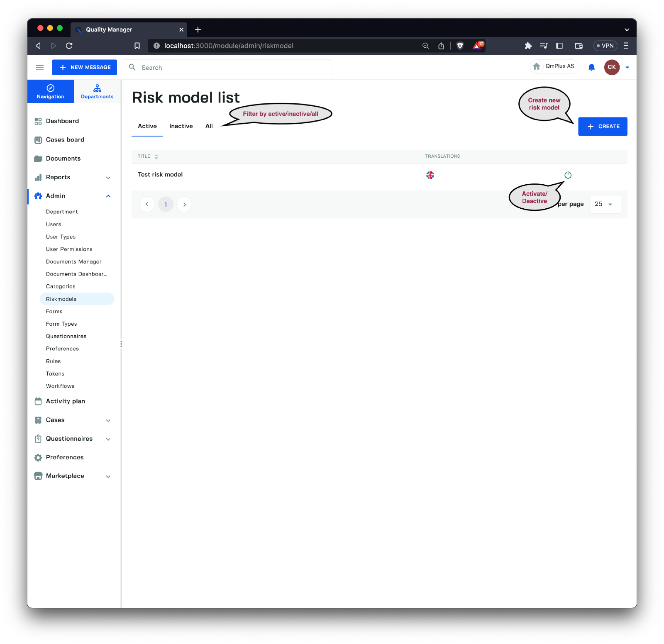Click into the Search field
The height and width of the screenshot is (644, 664).
(x=232, y=68)
